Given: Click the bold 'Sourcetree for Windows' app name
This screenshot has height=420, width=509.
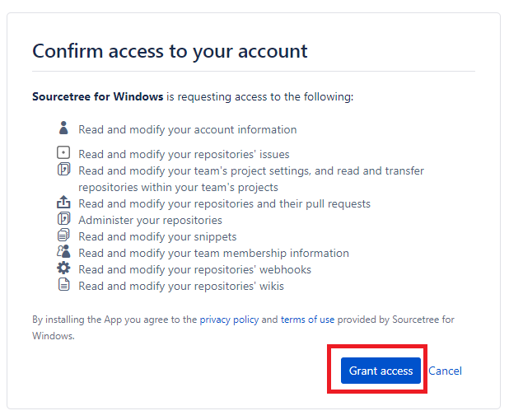Looking at the screenshot, I should click(x=97, y=96).
